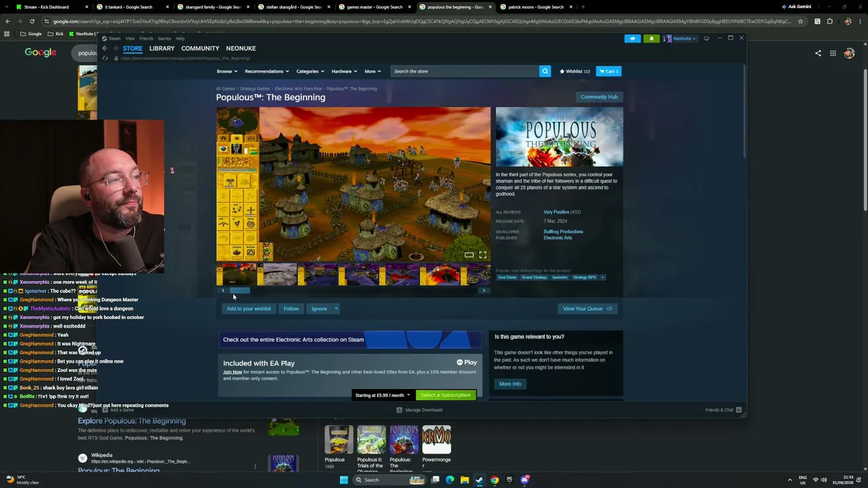Image resolution: width=868 pixels, height=488 pixels.
Task: Open the volume control in system tray
Action: pyautogui.click(x=824, y=480)
